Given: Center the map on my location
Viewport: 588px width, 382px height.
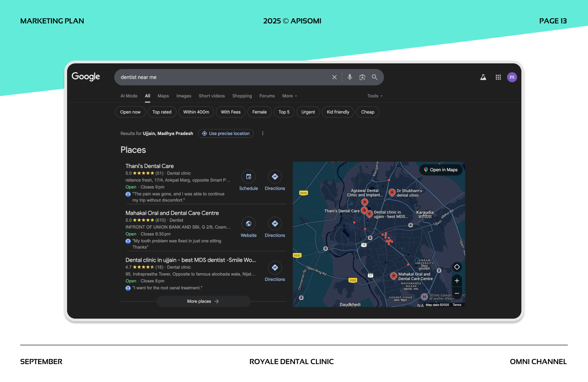Looking at the screenshot, I should click(457, 267).
